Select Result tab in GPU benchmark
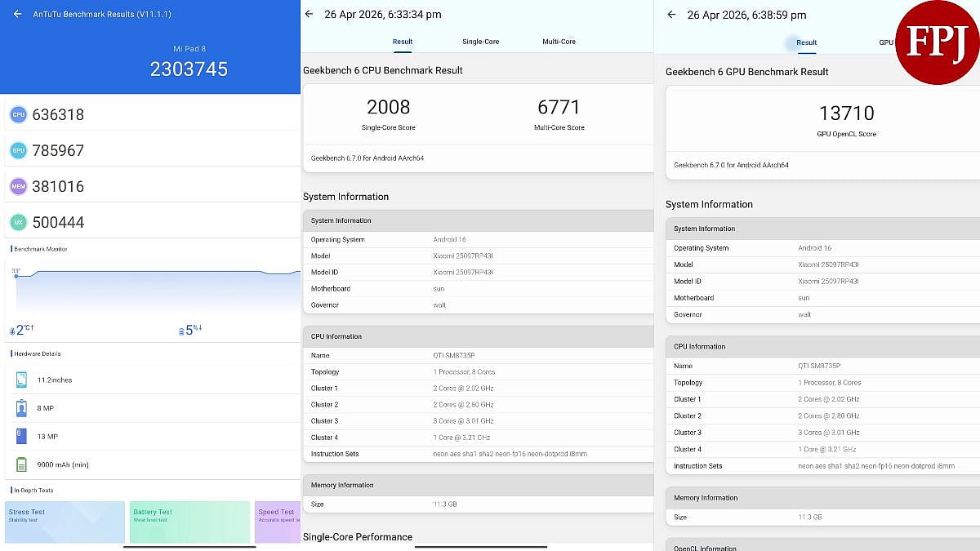The height and width of the screenshot is (551, 980). click(x=806, y=42)
